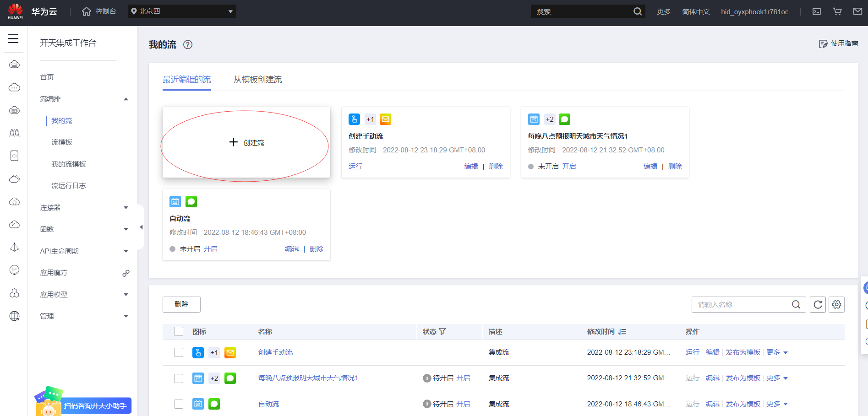
Task: Select all flows with header checkbox
Action: (x=179, y=331)
